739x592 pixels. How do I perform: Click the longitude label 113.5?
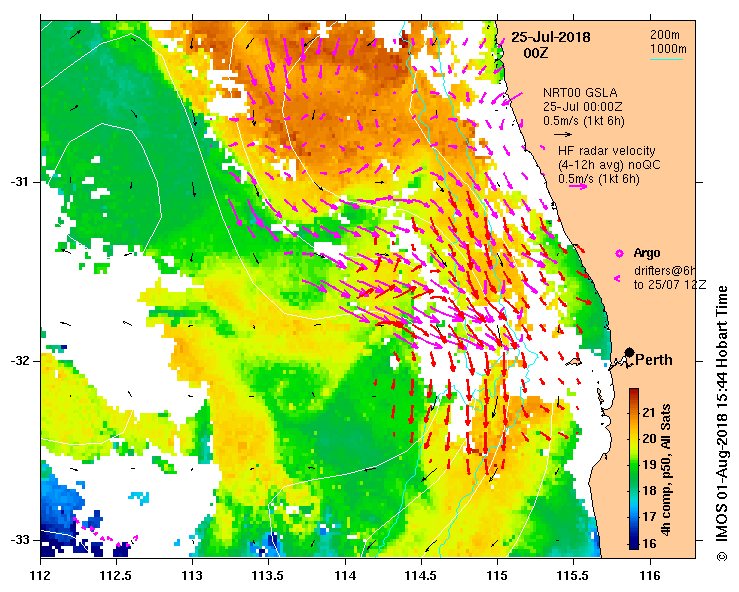(268, 576)
